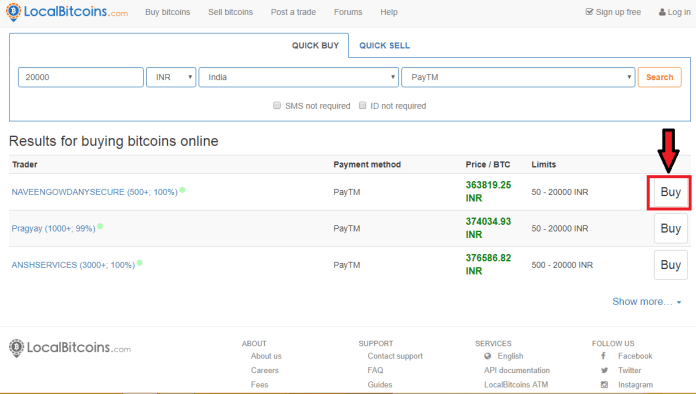
Task: Click the globe icon beside English
Action: pyautogui.click(x=488, y=356)
